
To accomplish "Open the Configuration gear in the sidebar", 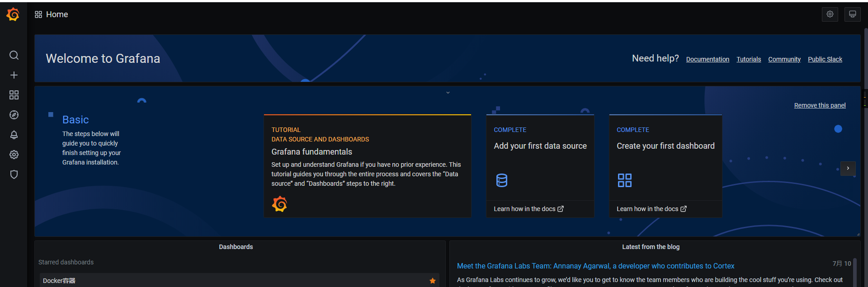I will tap(14, 155).
